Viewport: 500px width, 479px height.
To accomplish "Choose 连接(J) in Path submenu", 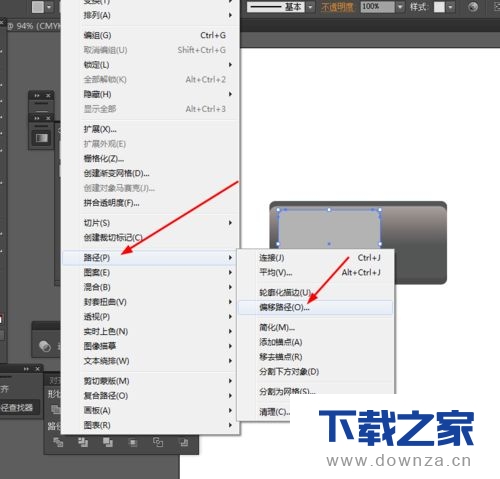I will click(316, 258).
